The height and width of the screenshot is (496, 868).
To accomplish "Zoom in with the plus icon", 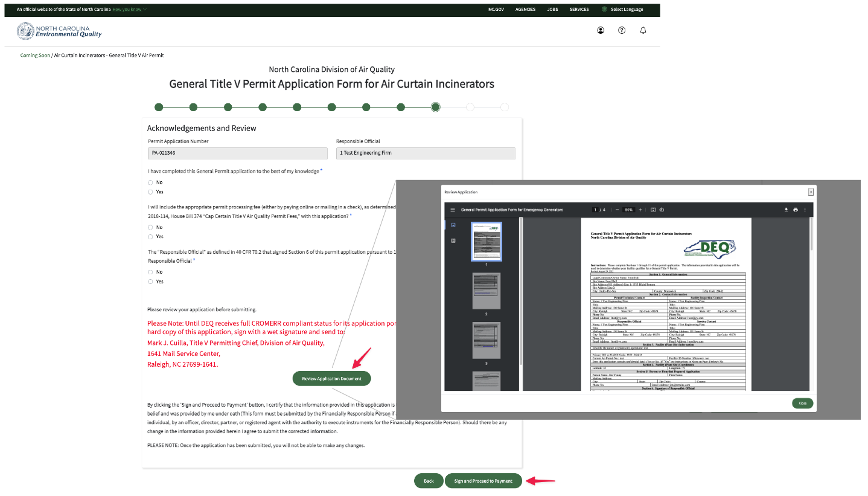I will point(640,210).
